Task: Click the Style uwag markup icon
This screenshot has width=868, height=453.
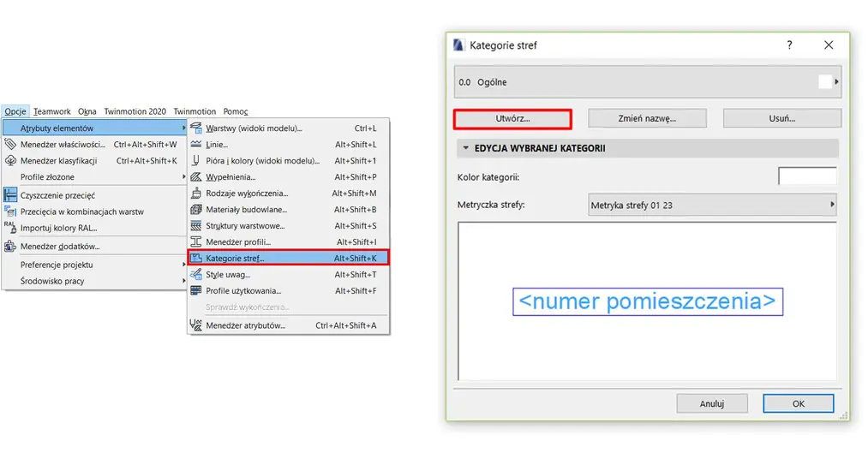Action: 196,274
